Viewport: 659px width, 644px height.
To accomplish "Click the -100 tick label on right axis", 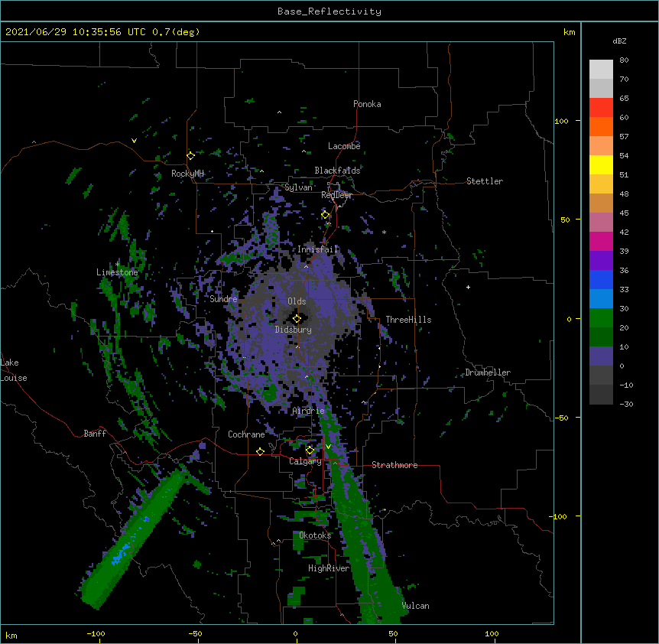I will click(x=559, y=516).
